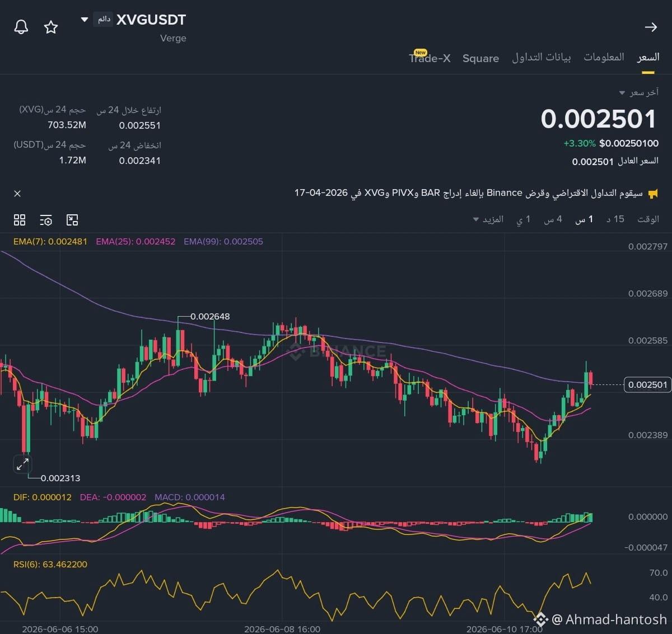Click the دائم perpetual badge

pos(104,19)
